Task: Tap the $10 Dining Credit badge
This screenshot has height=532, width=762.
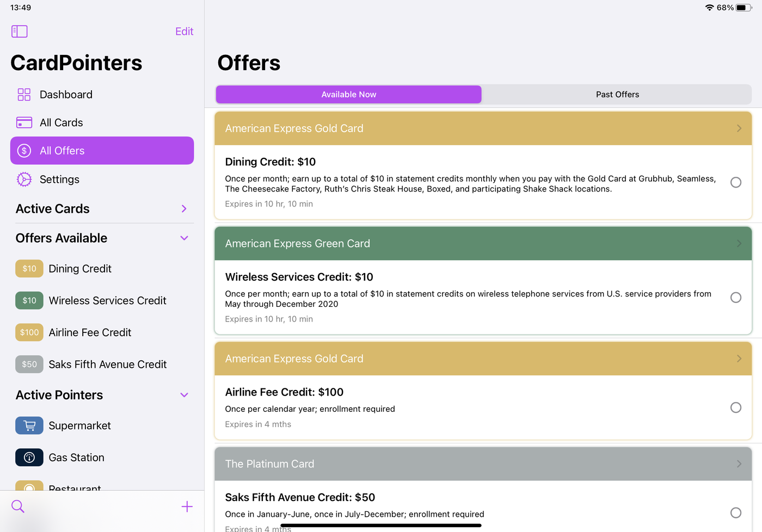Action: (29, 269)
